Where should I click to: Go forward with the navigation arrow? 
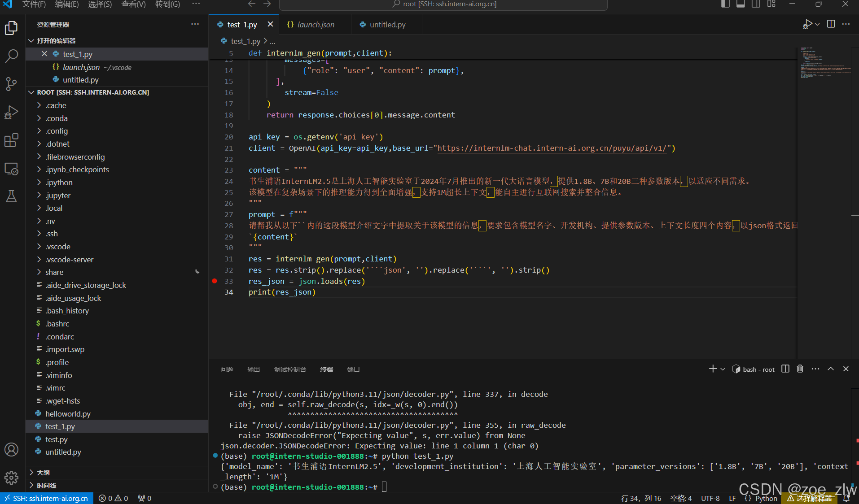[267, 4]
